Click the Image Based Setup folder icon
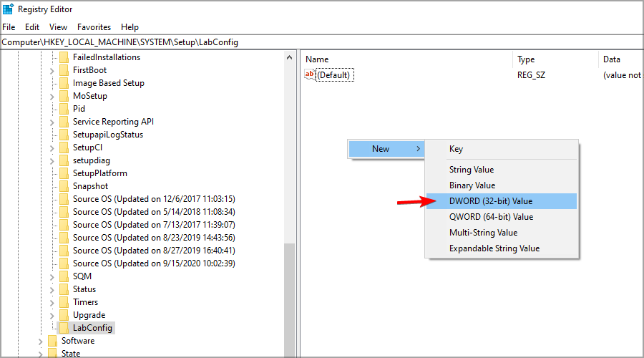The image size is (644, 358). point(64,83)
